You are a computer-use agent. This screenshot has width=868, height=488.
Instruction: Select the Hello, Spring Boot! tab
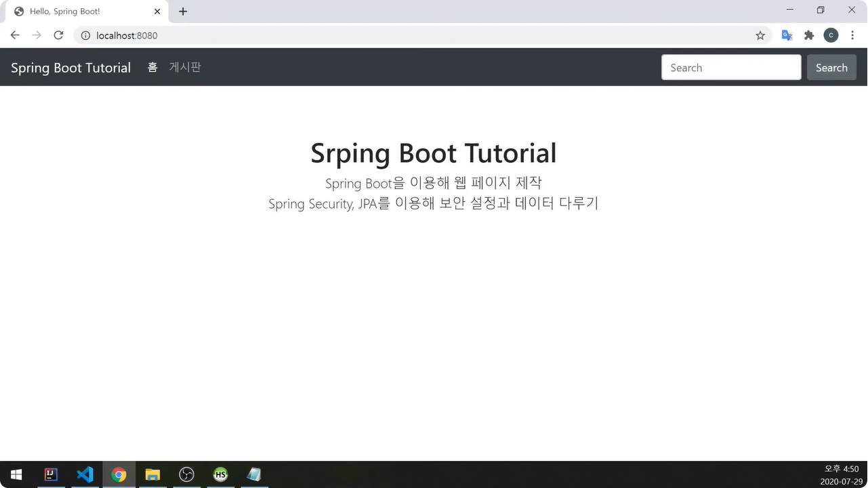pyautogui.click(x=85, y=12)
